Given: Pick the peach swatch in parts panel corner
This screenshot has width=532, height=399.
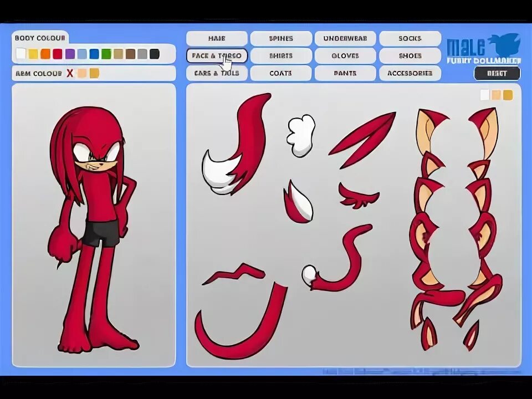Looking at the screenshot, I should pyautogui.click(x=497, y=95).
